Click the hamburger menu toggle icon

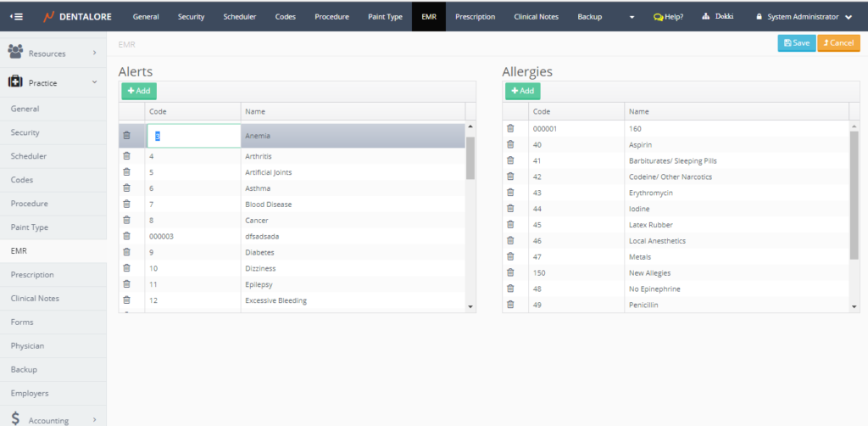coord(17,16)
